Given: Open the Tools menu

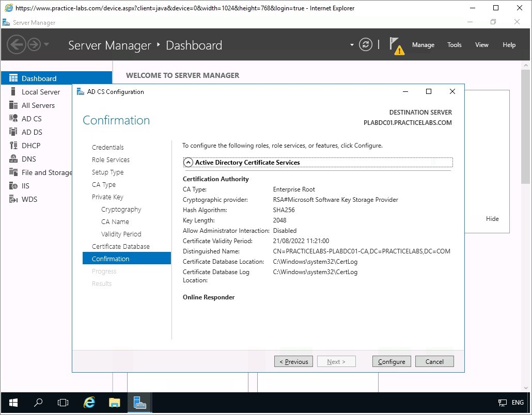Looking at the screenshot, I should [455, 45].
